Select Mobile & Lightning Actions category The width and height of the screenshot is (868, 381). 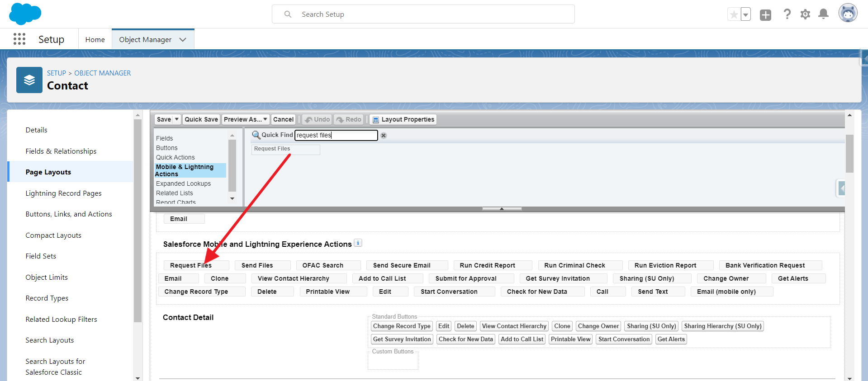190,170
